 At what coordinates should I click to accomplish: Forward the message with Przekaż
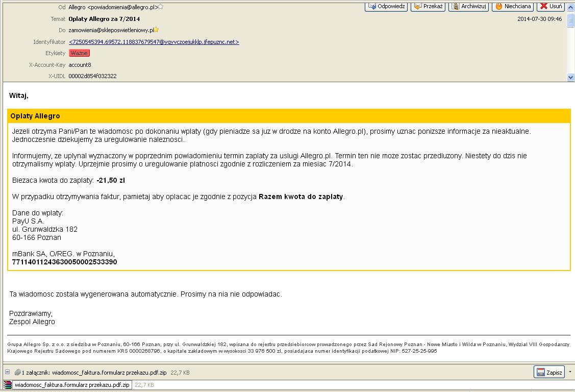point(428,6)
